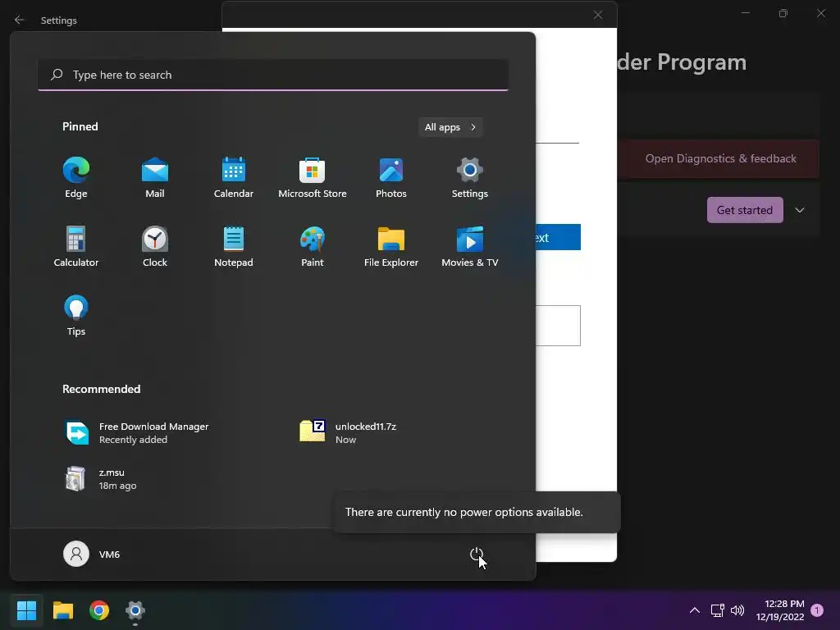
Task: Open the notification center badge
Action: pos(817,610)
